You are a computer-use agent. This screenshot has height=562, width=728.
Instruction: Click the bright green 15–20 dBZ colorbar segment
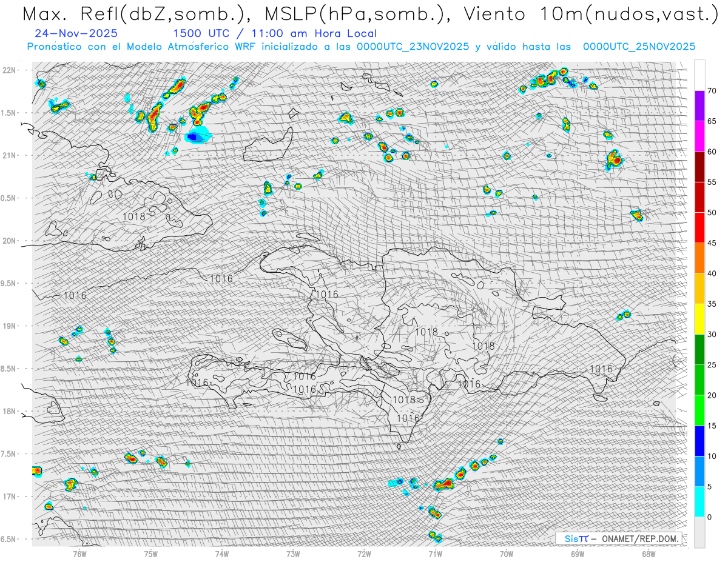click(x=699, y=410)
